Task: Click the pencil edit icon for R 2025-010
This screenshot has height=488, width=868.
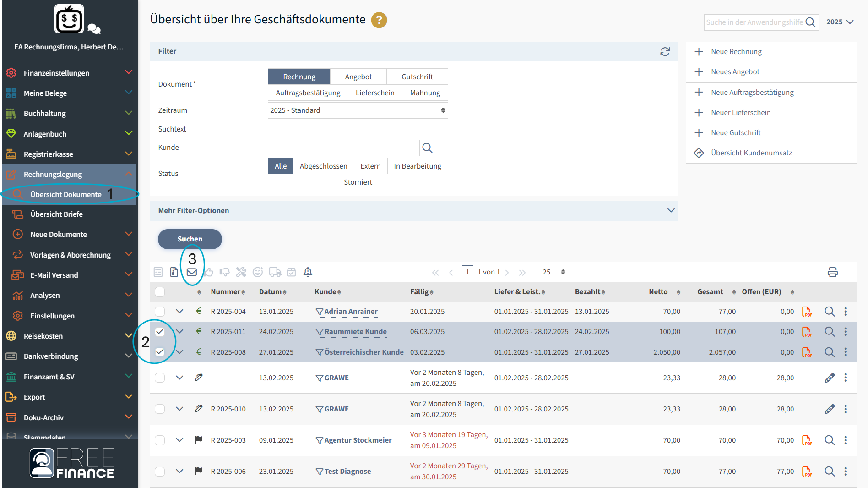Action: (x=829, y=409)
